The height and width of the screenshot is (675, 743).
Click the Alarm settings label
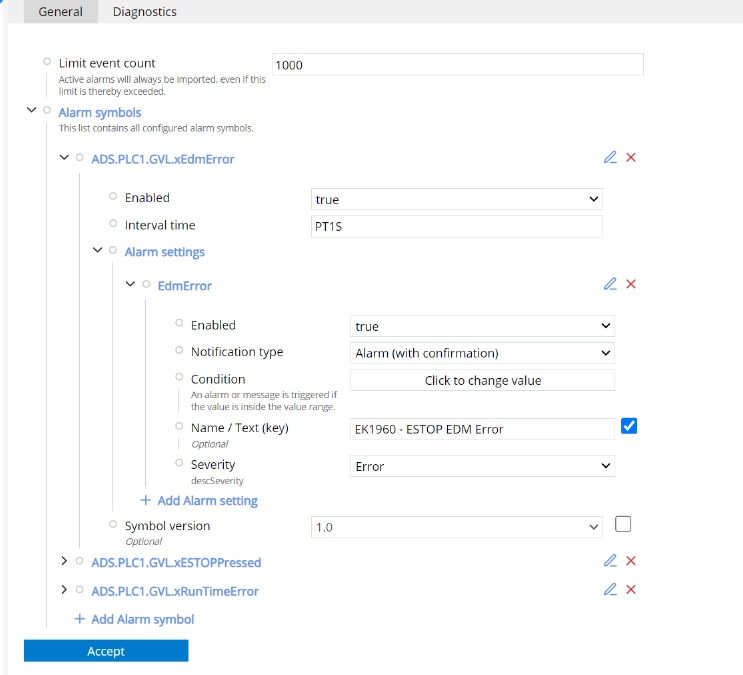[x=164, y=252]
